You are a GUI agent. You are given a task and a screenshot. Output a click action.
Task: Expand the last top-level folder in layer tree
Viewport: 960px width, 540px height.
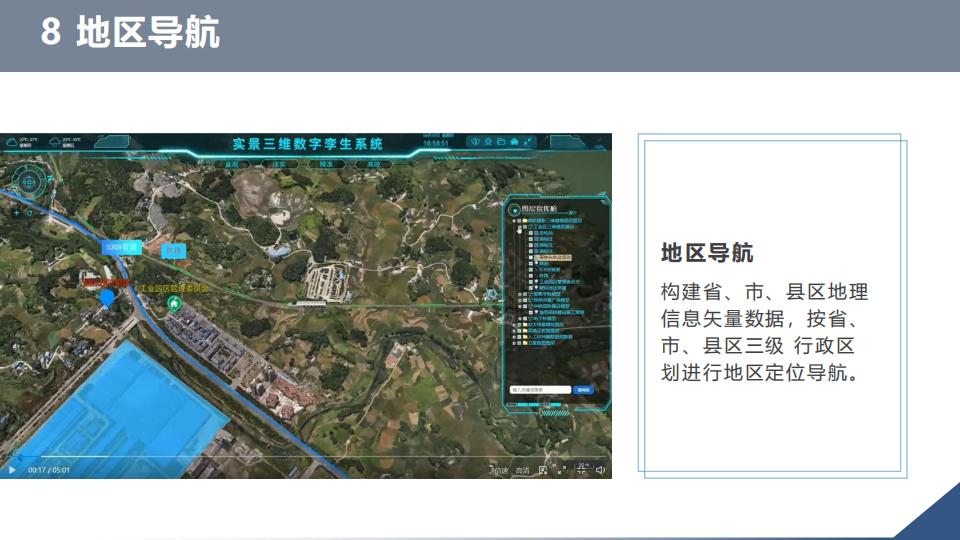pyautogui.click(x=514, y=343)
